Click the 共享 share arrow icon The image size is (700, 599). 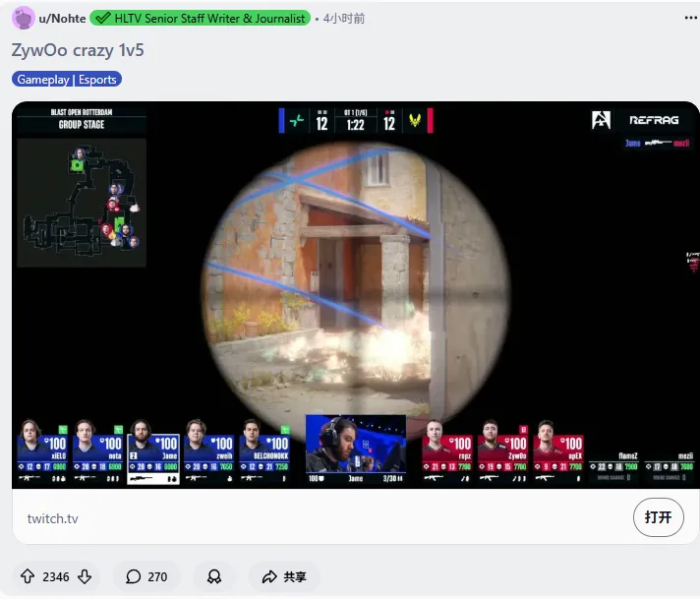[268, 576]
